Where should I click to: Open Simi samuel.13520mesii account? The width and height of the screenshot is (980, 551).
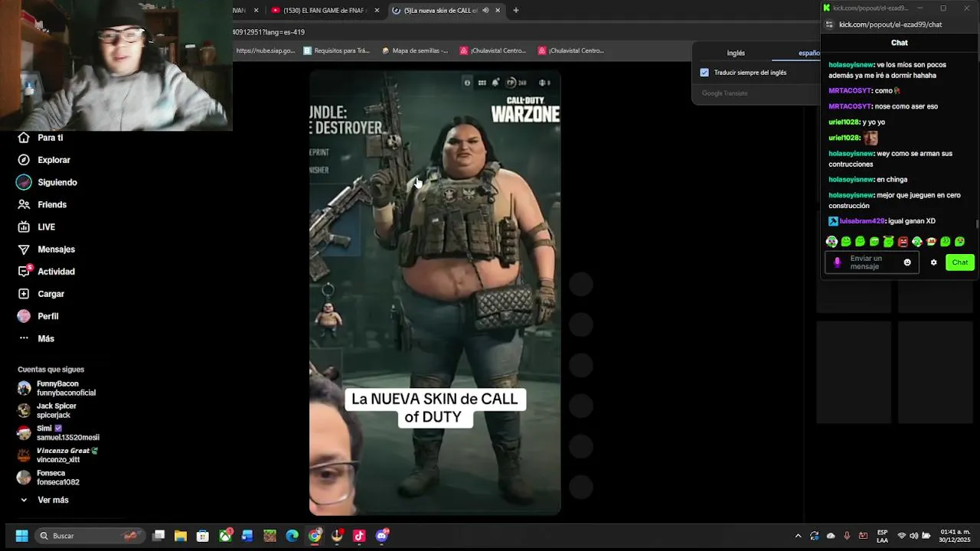click(58, 432)
